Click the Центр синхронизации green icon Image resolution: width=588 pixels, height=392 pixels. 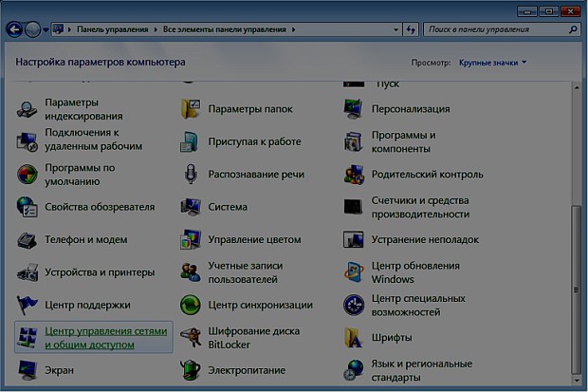[x=191, y=305]
